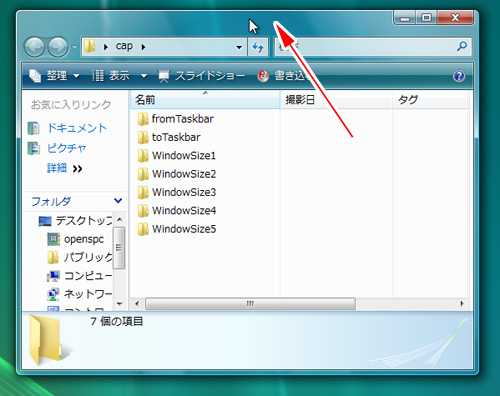The image size is (500, 396).
Task: Click the 表示 views button
Action: [x=111, y=76]
